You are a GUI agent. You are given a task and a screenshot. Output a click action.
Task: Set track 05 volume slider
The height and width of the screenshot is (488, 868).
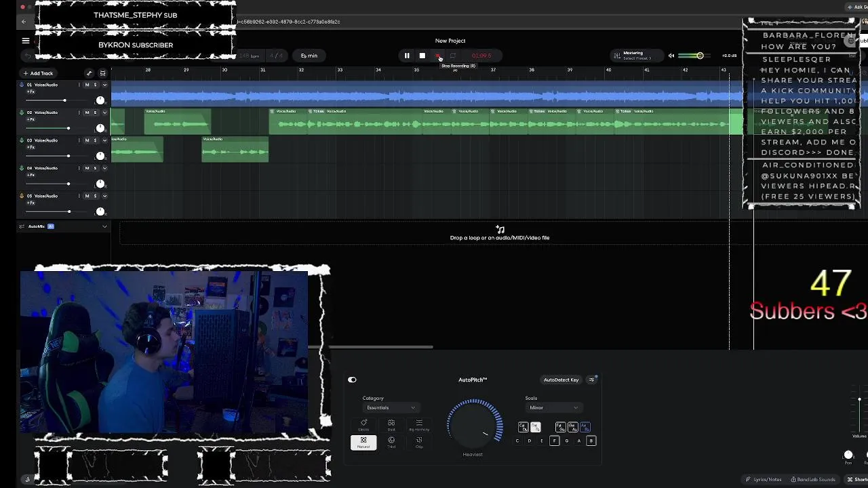(x=58, y=211)
